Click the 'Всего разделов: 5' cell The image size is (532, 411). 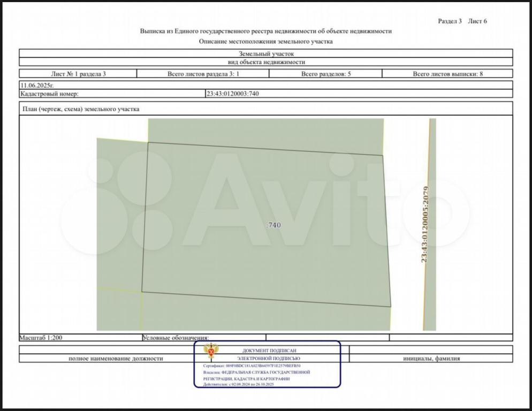[325, 74]
